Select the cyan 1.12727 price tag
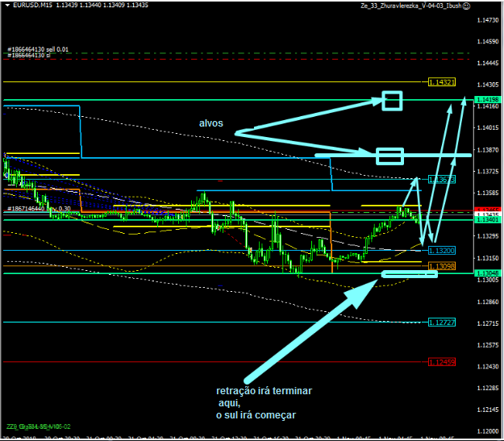 (x=442, y=322)
